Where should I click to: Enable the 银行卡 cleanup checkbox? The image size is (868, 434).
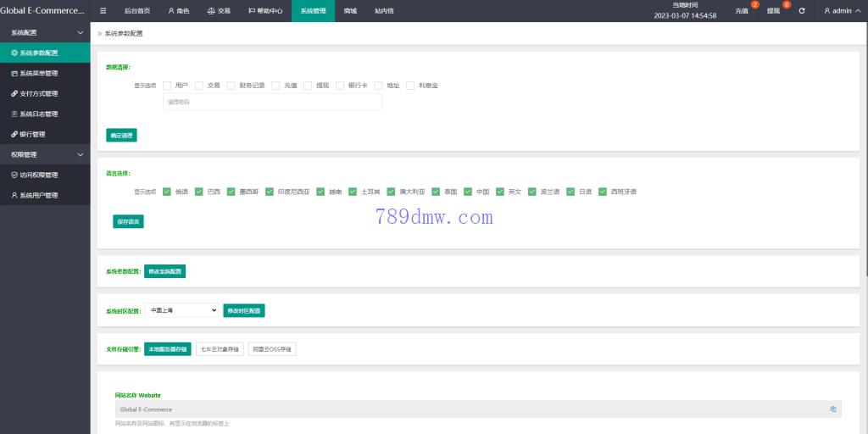coord(340,86)
